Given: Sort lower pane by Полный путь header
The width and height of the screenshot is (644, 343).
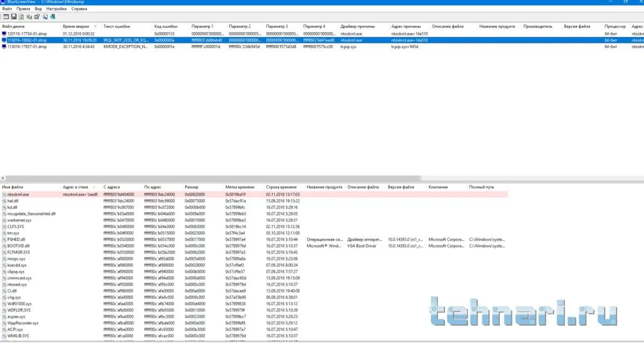Looking at the screenshot, I should [x=488, y=187].
